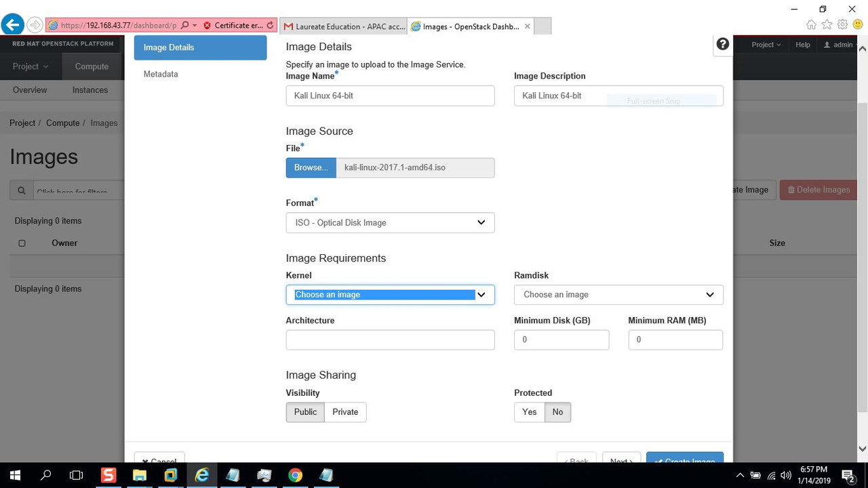Click the browser forward arrow

tap(35, 25)
